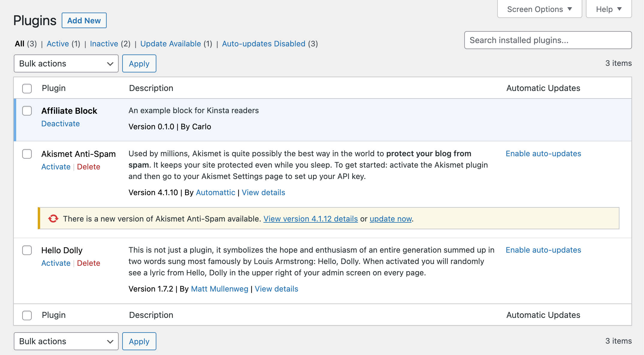Viewport: 644px width, 355px height.
Task: Deactivate the Affiliate Block plugin
Action: [61, 124]
